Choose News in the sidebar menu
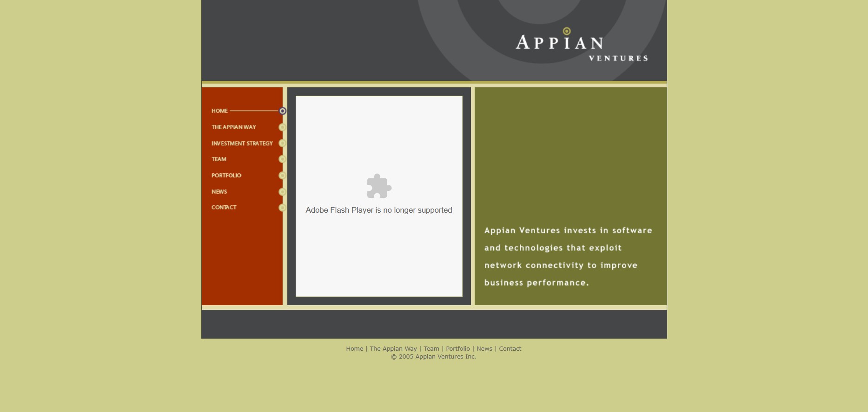Image resolution: width=868 pixels, height=412 pixels. pyautogui.click(x=219, y=192)
